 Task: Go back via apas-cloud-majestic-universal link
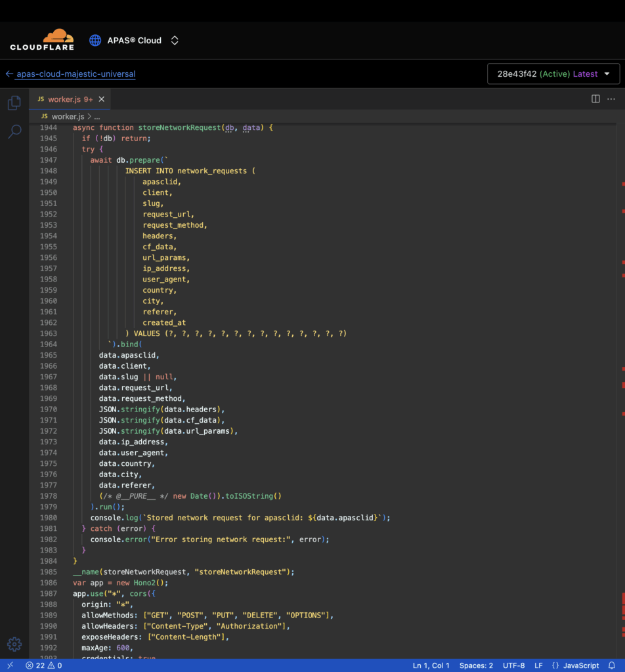pyautogui.click(x=76, y=73)
